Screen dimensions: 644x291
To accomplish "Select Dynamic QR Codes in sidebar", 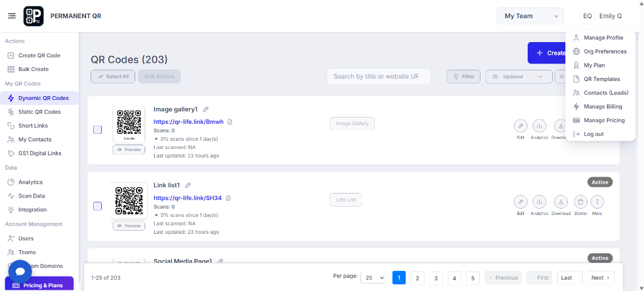I will point(40,98).
